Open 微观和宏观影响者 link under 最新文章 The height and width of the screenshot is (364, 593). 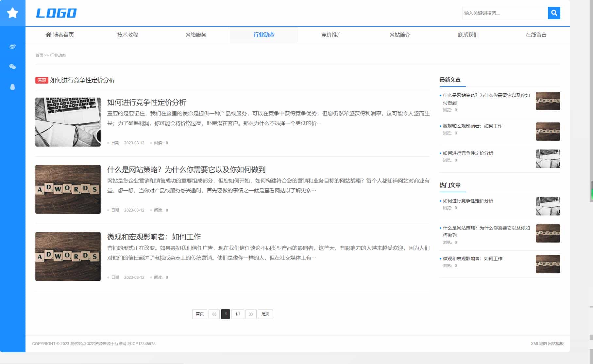click(x=473, y=126)
